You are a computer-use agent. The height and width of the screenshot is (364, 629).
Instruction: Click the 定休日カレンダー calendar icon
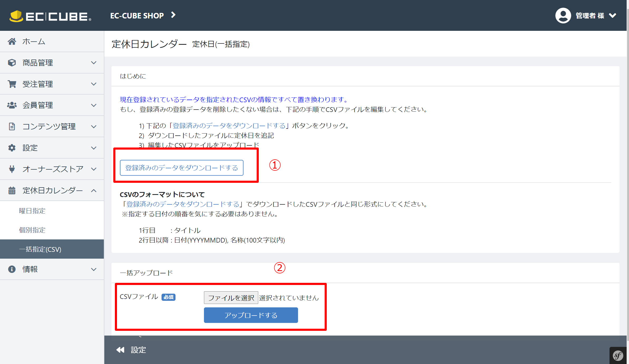click(12, 190)
